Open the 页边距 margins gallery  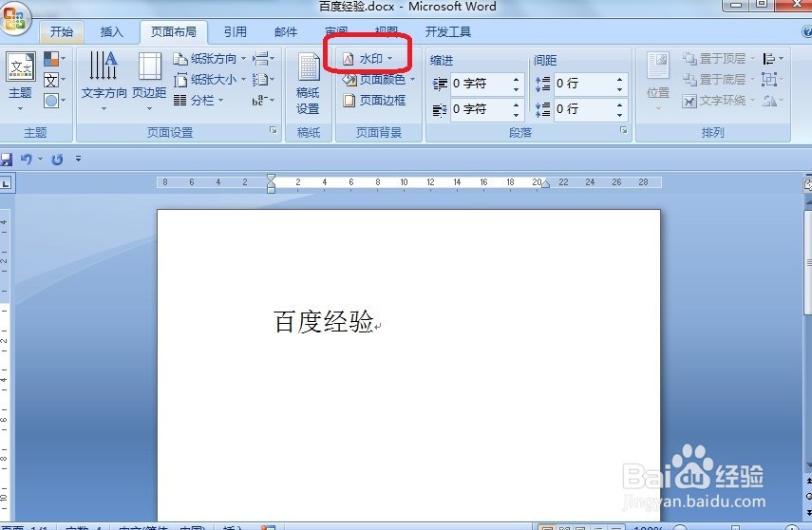[x=149, y=82]
